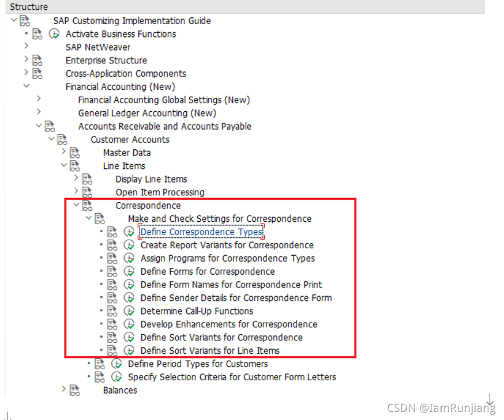Select Determine Call-Up Functions entry
Viewport: 504px width, 420px height.
[x=197, y=311]
